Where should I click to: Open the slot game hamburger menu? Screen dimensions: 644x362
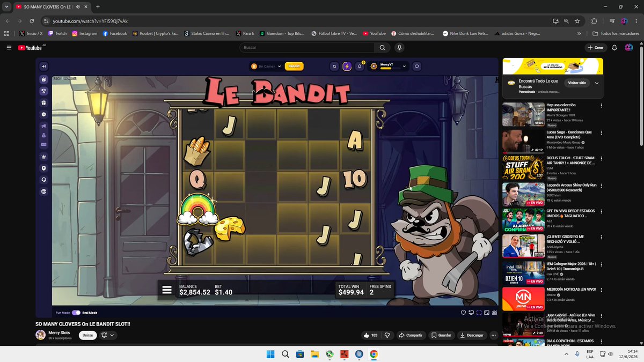point(167,290)
